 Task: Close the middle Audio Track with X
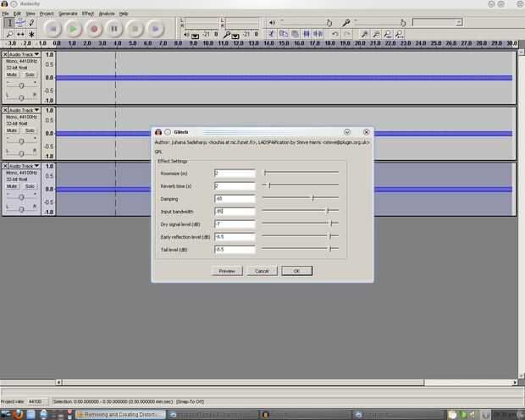click(5, 110)
